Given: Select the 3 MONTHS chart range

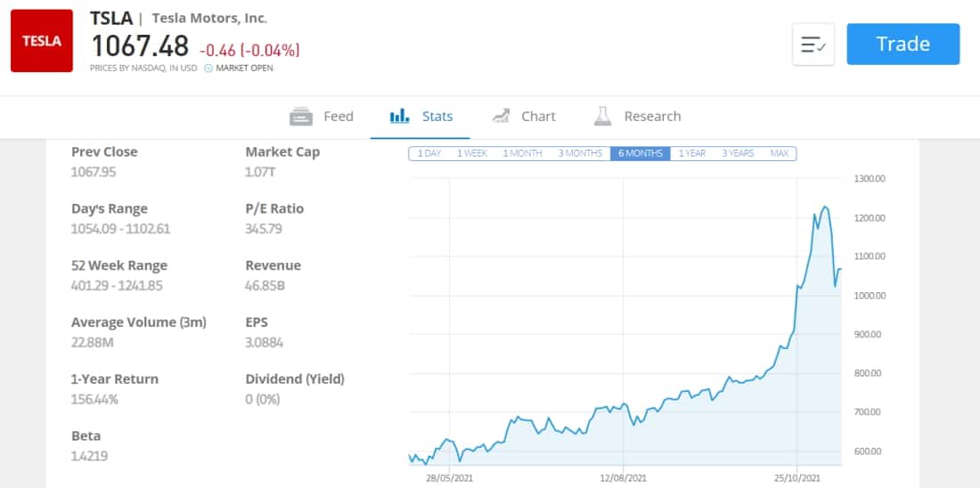Looking at the screenshot, I should coord(580,153).
